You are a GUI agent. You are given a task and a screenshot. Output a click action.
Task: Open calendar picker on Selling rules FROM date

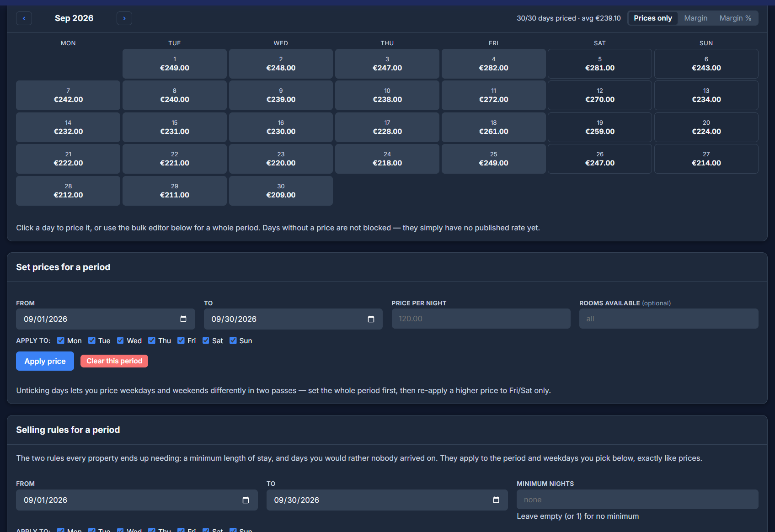246,500
